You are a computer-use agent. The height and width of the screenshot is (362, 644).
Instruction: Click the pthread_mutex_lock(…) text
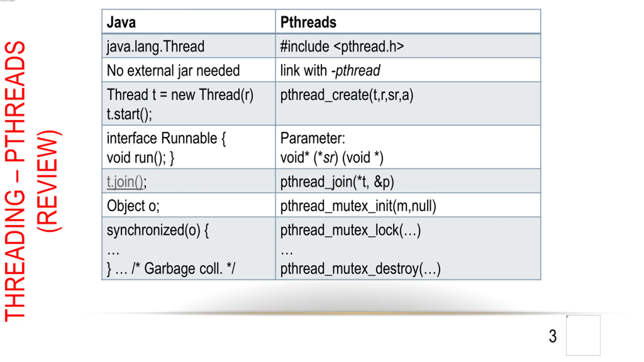coord(350,230)
